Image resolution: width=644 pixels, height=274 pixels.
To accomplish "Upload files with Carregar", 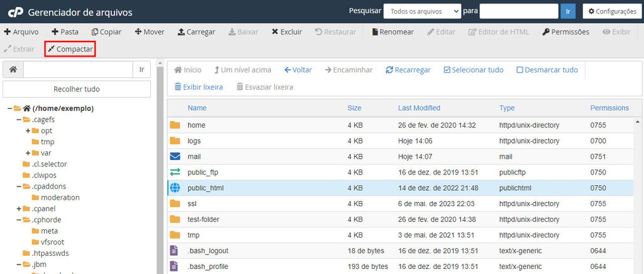I will (x=196, y=31).
